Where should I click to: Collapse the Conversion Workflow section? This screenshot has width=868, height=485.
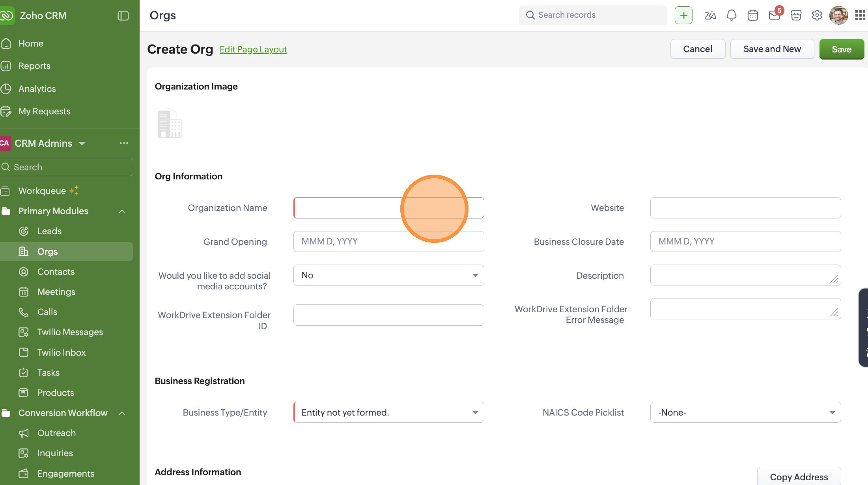(x=122, y=413)
